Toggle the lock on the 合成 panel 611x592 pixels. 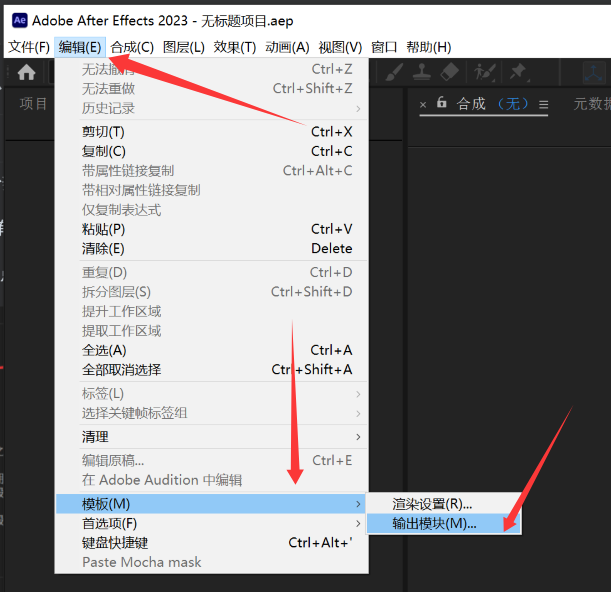click(441, 103)
